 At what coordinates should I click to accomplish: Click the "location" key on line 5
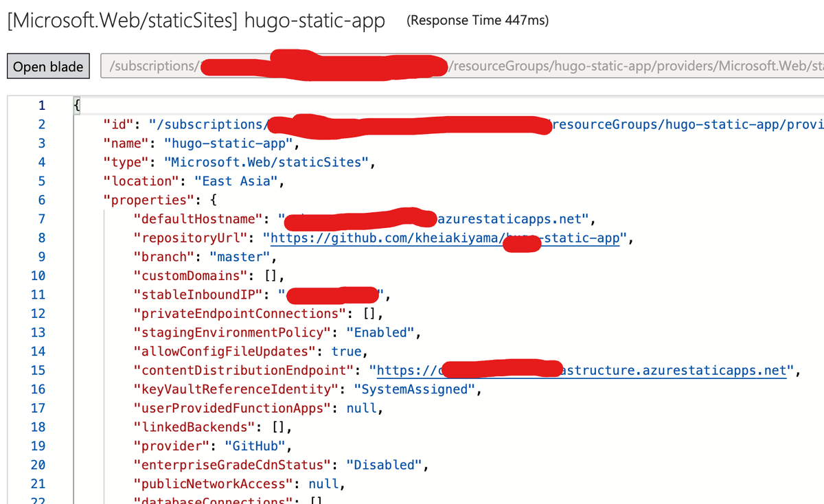coord(141,181)
